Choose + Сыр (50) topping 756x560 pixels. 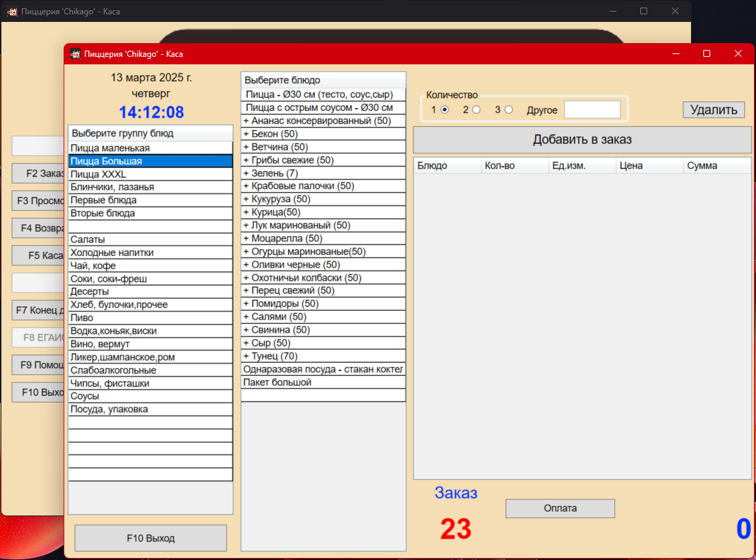323,343
